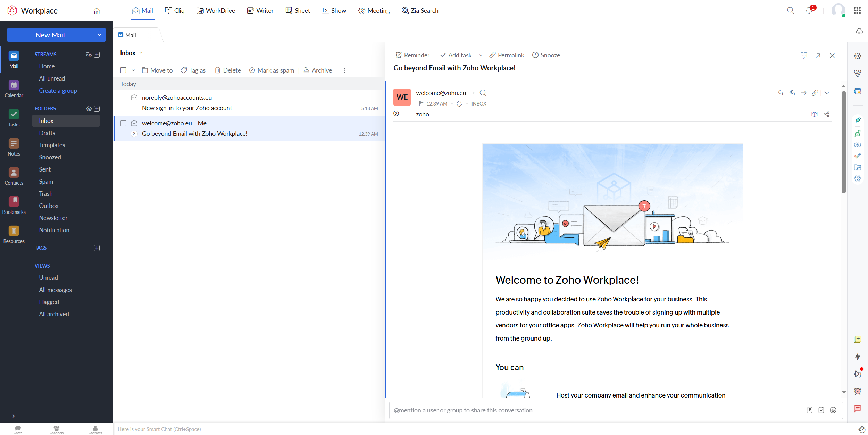This screenshot has width=868, height=435.
Task: Expand the left sidebar with chevron
Action: [14, 416]
